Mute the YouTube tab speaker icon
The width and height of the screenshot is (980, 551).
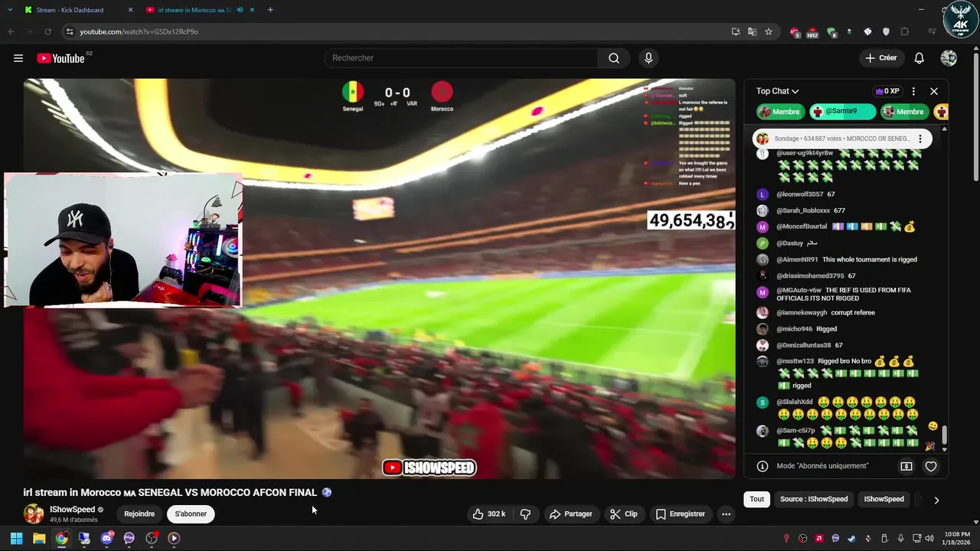(x=240, y=10)
